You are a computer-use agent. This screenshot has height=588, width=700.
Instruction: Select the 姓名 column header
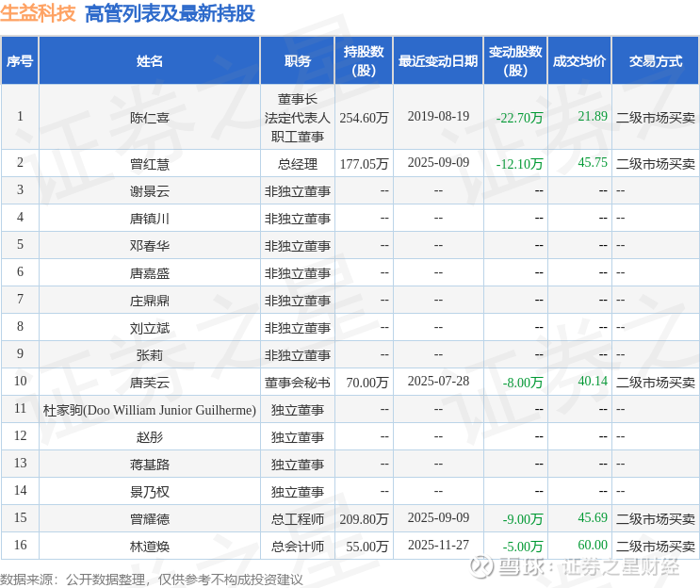tap(150, 61)
